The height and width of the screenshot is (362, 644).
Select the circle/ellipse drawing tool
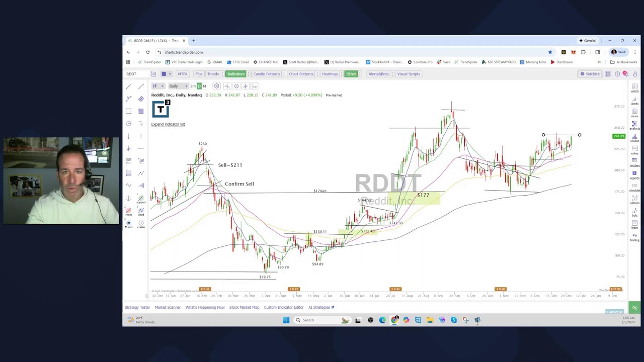coord(128,124)
